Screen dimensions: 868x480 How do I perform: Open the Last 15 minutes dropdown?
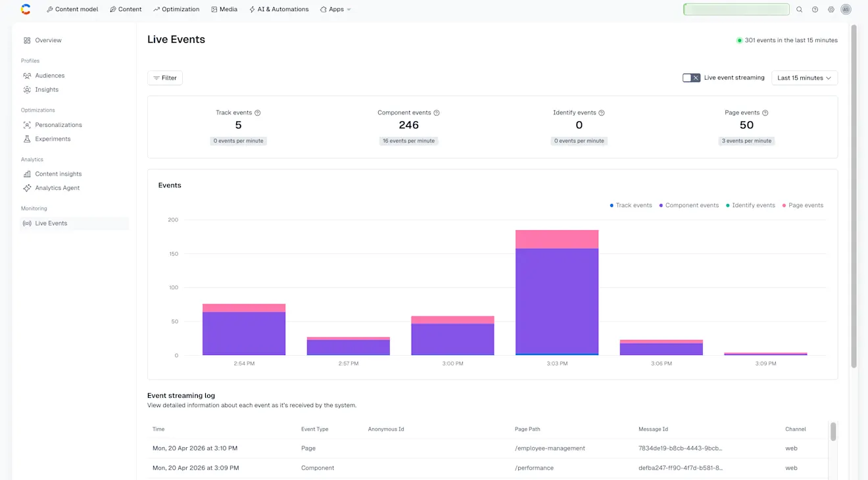click(x=804, y=77)
